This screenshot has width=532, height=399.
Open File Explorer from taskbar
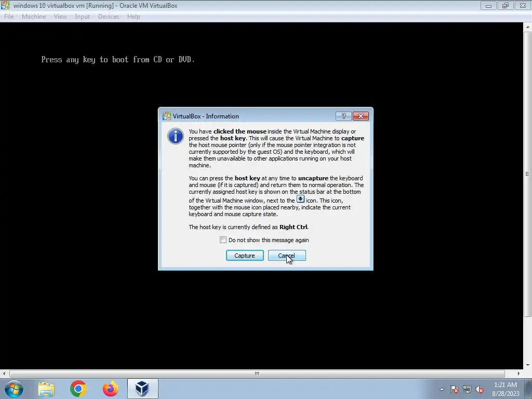tap(46, 389)
